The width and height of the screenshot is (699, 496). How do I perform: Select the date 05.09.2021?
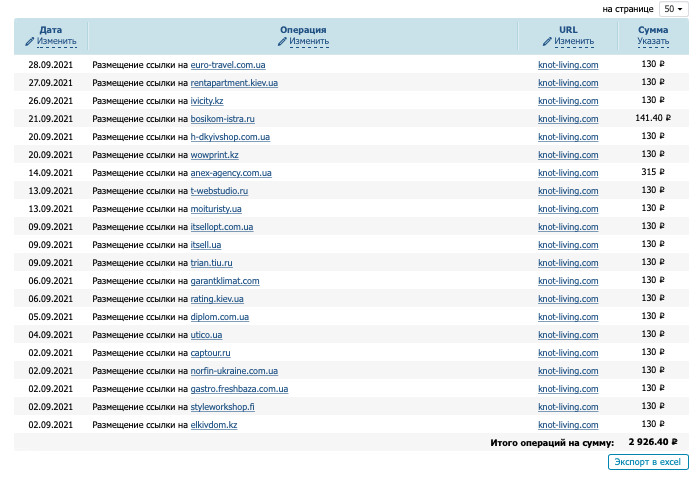pos(50,317)
